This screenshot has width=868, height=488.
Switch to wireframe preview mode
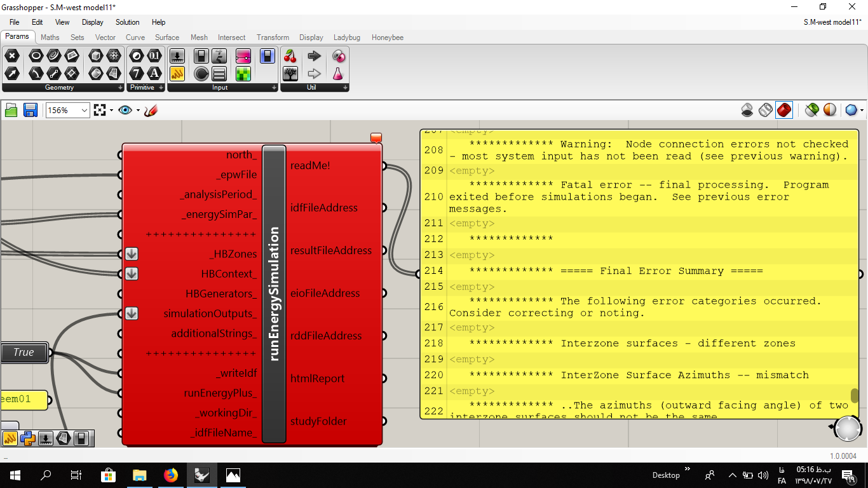click(x=766, y=111)
